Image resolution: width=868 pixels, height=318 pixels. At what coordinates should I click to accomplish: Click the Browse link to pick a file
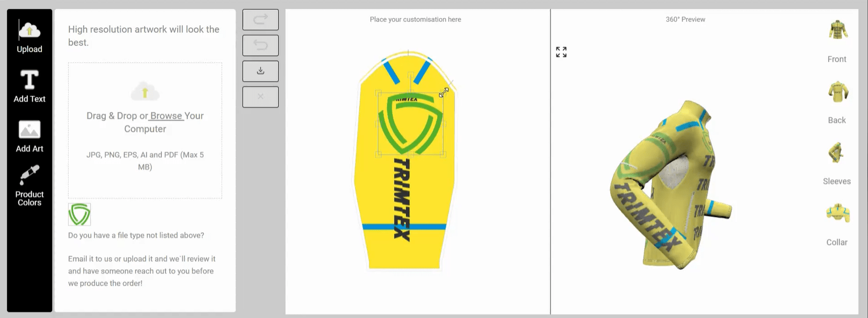click(166, 116)
